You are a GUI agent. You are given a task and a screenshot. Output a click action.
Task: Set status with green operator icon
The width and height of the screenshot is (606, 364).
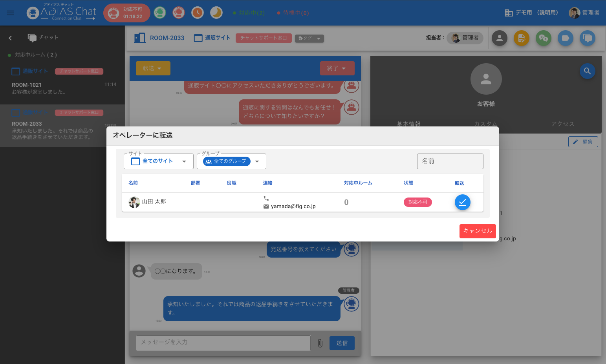point(160,13)
